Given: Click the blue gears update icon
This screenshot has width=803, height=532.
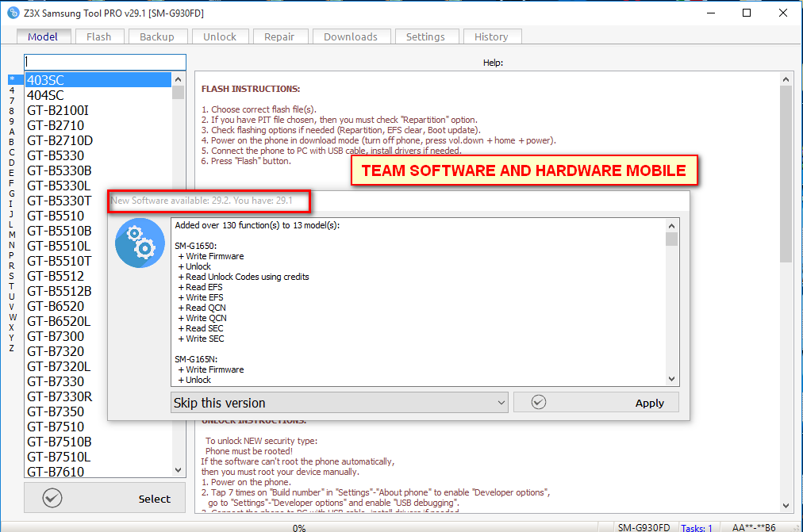Looking at the screenshot, I should pyautogui.click(x=140, y=243).
